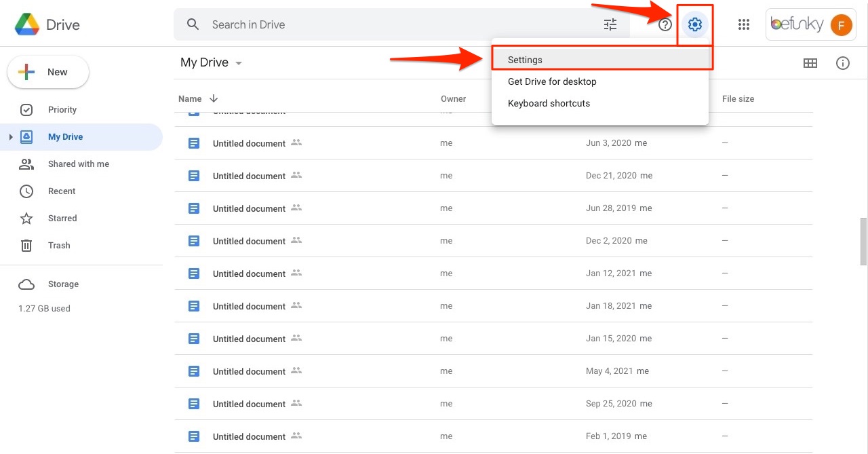
Task: Show search options filter icon
Action: pyautogui.click(x=610, y=25)
